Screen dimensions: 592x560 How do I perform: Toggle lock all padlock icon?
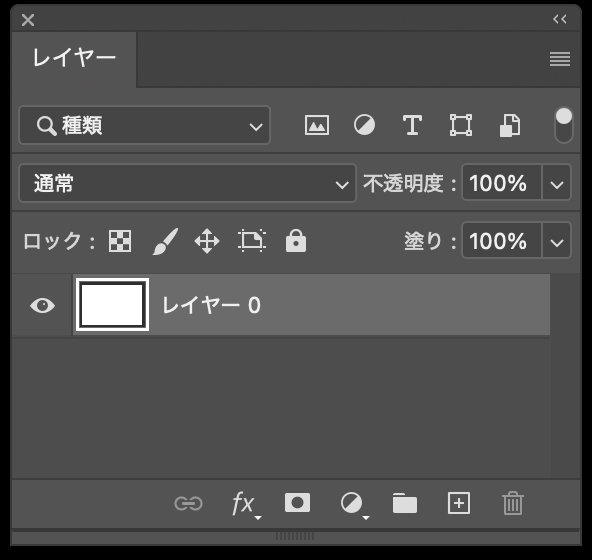296,241
